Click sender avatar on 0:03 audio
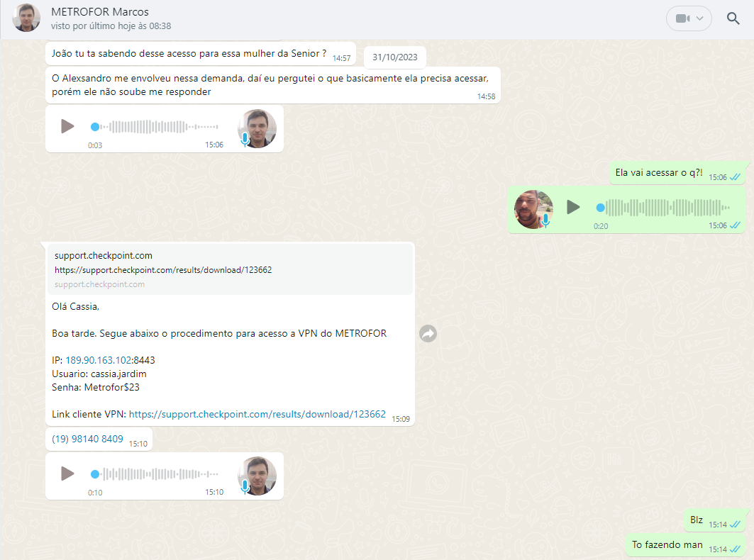 [257, 128]
